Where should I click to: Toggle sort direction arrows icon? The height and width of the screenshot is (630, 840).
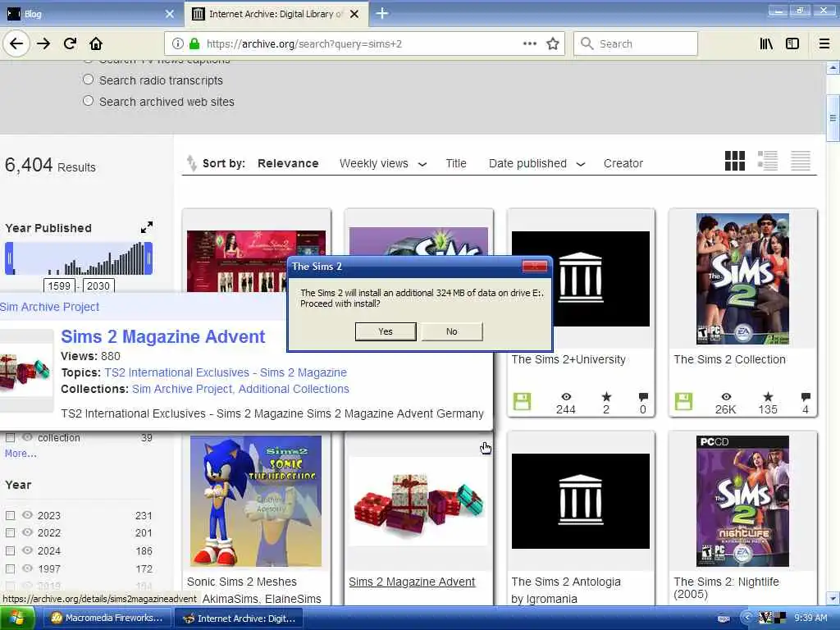(x=191, y=163)
